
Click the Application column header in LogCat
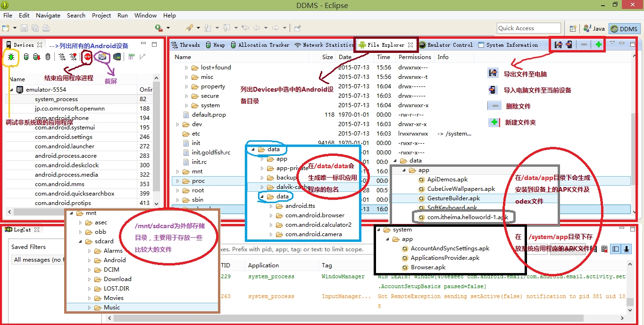tap(281, 265)
